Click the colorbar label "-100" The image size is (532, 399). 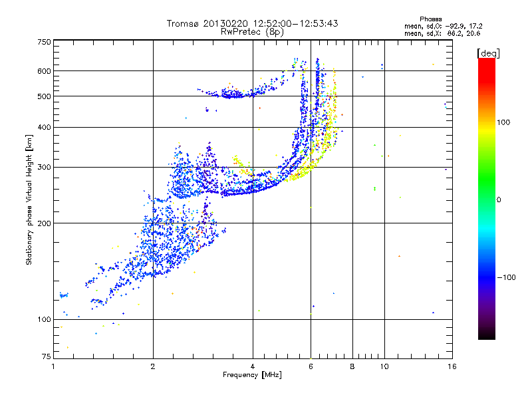[x=506, y=277]
